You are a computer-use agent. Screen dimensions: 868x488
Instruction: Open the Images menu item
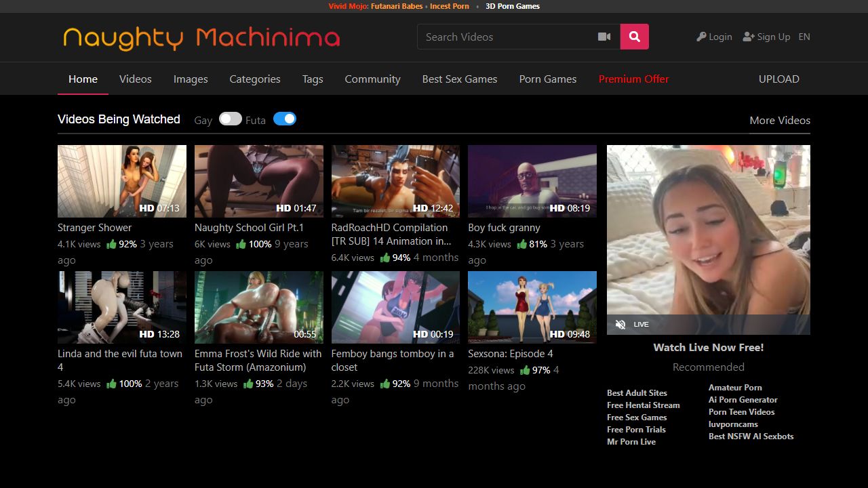(191, 79)
